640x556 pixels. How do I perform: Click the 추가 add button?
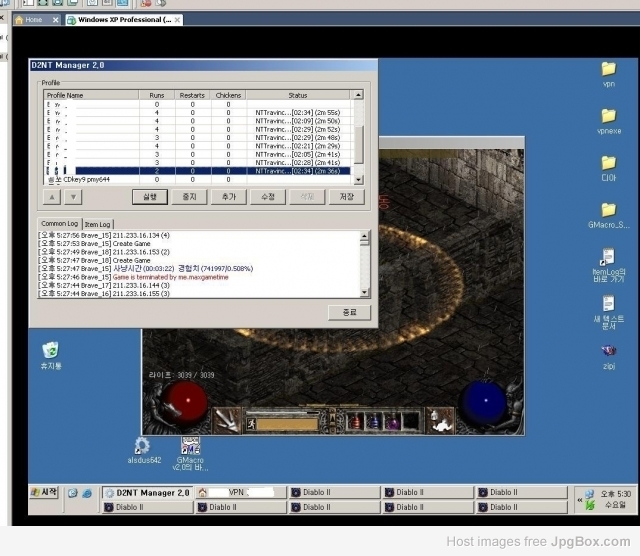click(x=229, y=197)
